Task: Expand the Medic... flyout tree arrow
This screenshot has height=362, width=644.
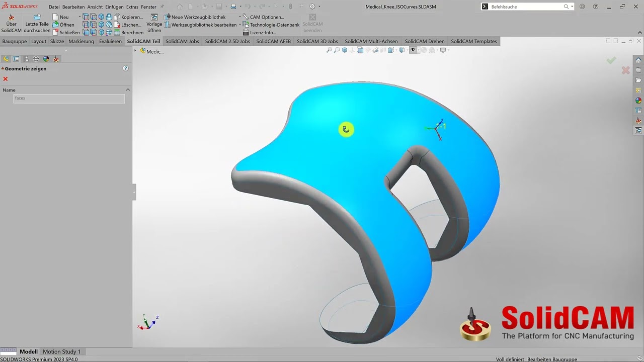Action: click(x=135, y=51)
